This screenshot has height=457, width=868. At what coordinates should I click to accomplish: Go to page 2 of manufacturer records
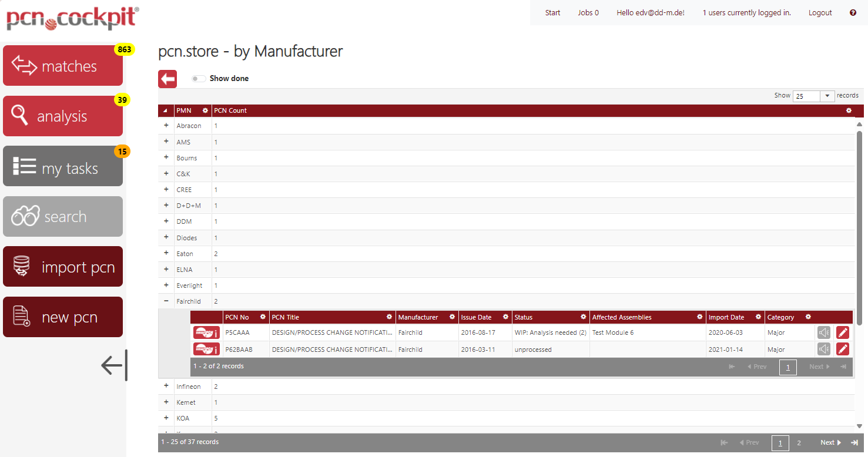pyautogui.click(x=799, y=442)
